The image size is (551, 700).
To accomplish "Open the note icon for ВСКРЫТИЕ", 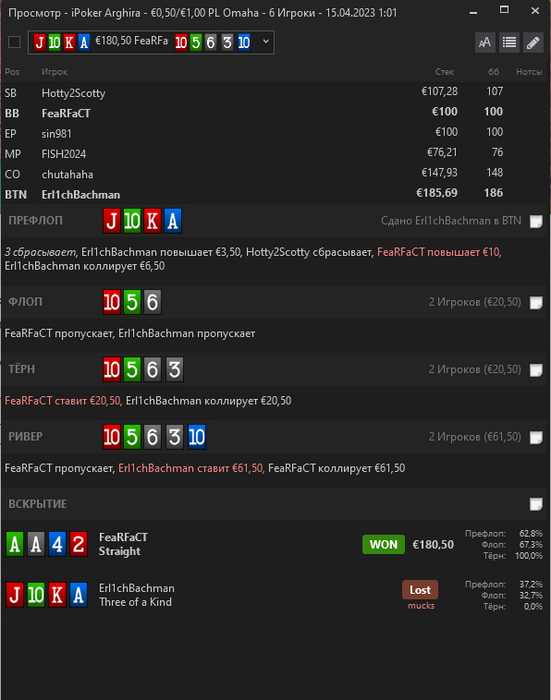I will [536, 504].
